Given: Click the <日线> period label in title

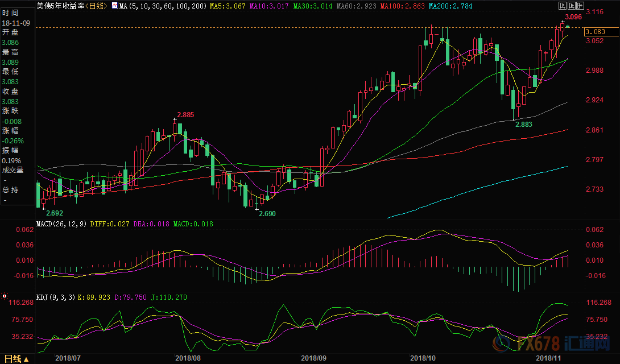Looking at the screenshot, I should click(x=96, y=6).
